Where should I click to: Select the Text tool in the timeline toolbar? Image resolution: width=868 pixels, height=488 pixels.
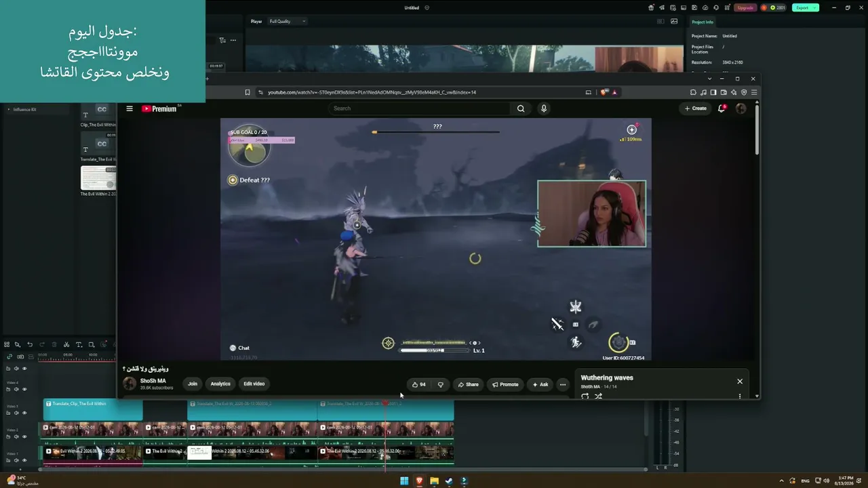(x=79, y=344)
